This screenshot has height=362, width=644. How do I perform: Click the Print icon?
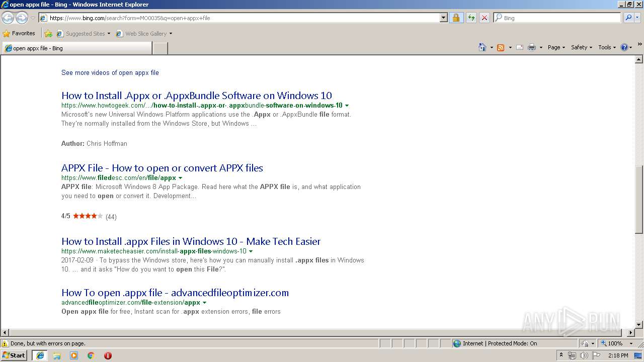(532, 47)
